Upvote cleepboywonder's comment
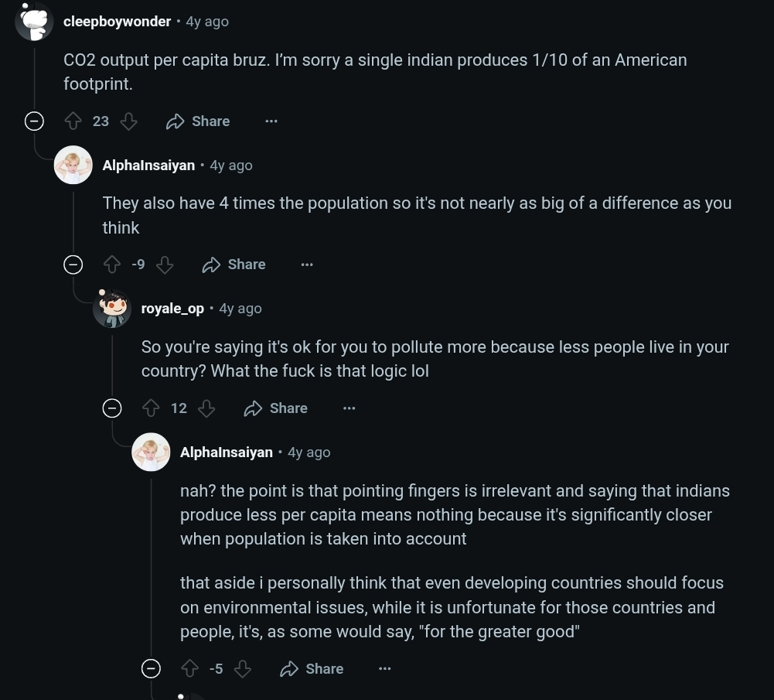This screenshot has width=774, height=700. tap(73, 121)
